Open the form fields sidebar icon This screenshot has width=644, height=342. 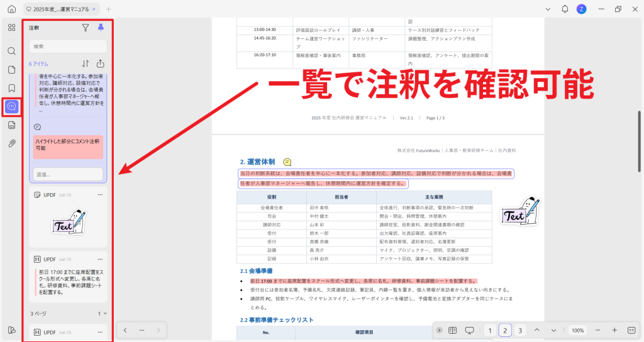tap(11, 125)
